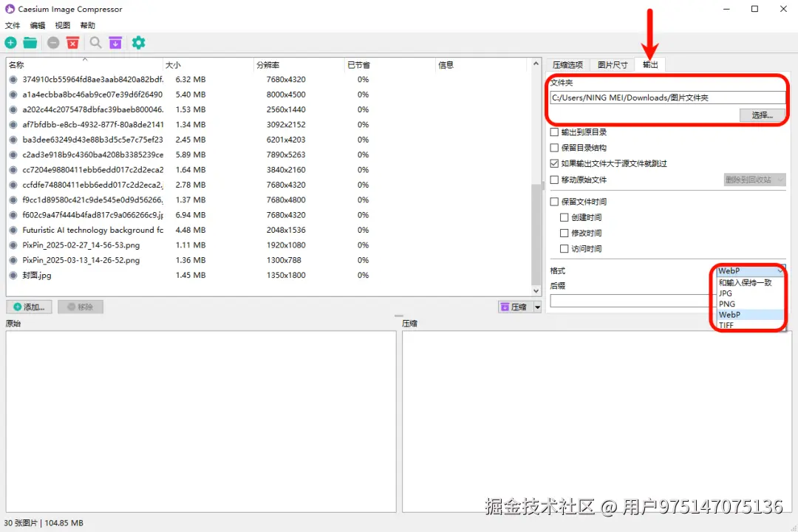This screenshot has height=532, width=798.
Task: Enable 保留目录结构 checkbox
Action: 554,148
